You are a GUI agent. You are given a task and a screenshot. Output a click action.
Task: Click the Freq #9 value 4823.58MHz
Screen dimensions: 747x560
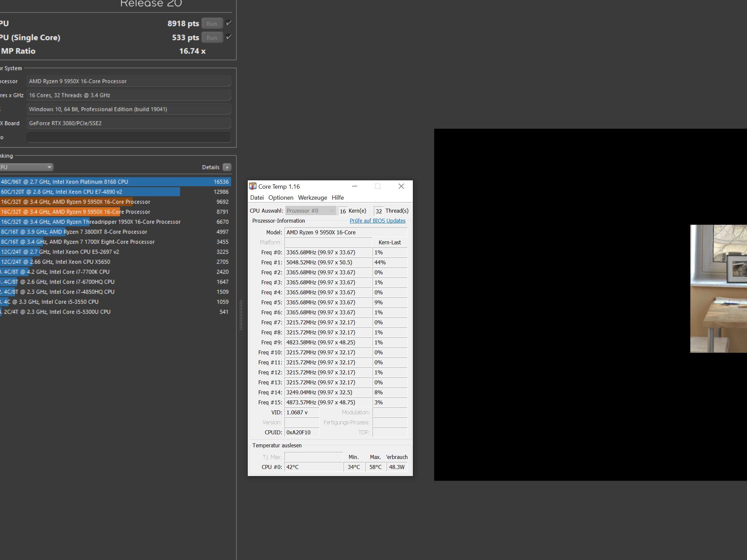coord(328,342)
